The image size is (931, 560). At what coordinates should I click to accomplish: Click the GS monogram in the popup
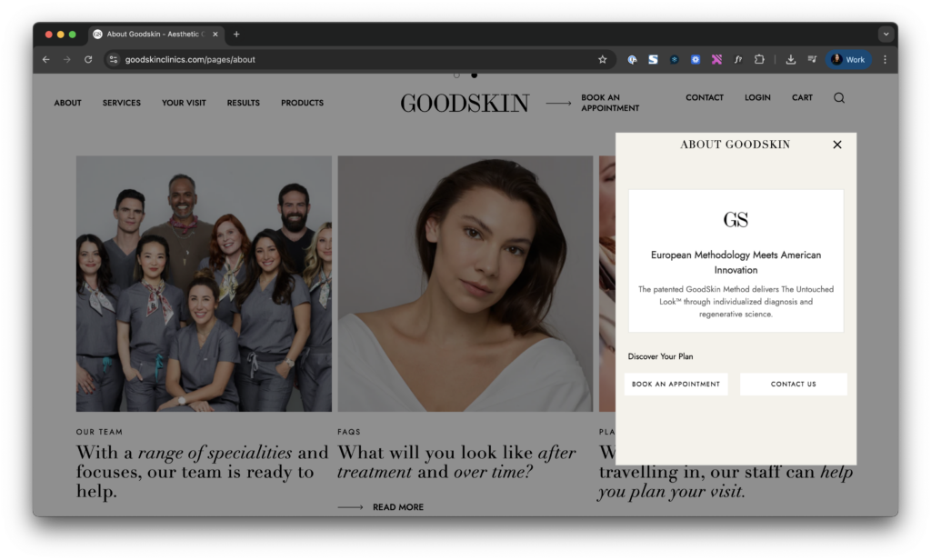[x=736, y=218]
